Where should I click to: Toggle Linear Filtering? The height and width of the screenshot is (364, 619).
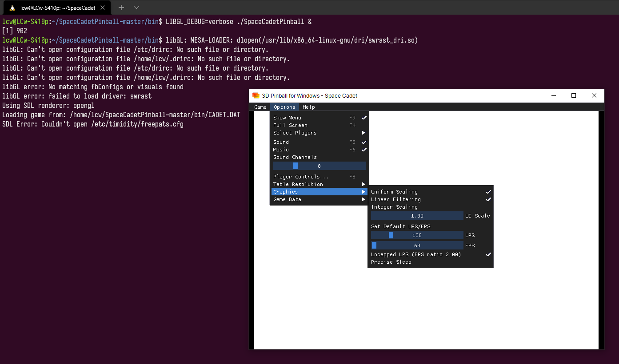click(431, 199)
